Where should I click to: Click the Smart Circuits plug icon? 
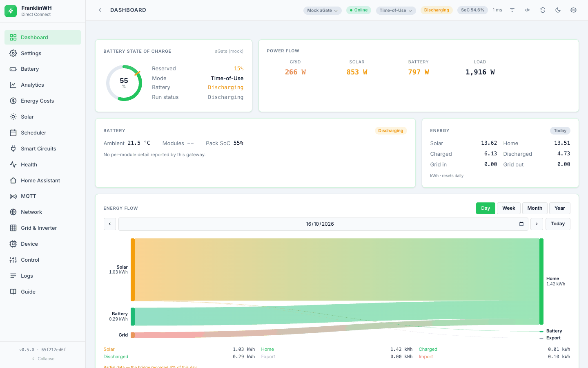coord(13,149)
